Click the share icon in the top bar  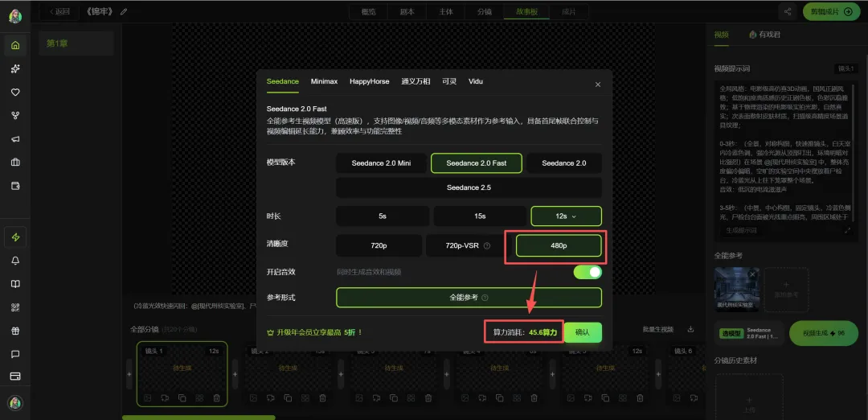point(787,11)
